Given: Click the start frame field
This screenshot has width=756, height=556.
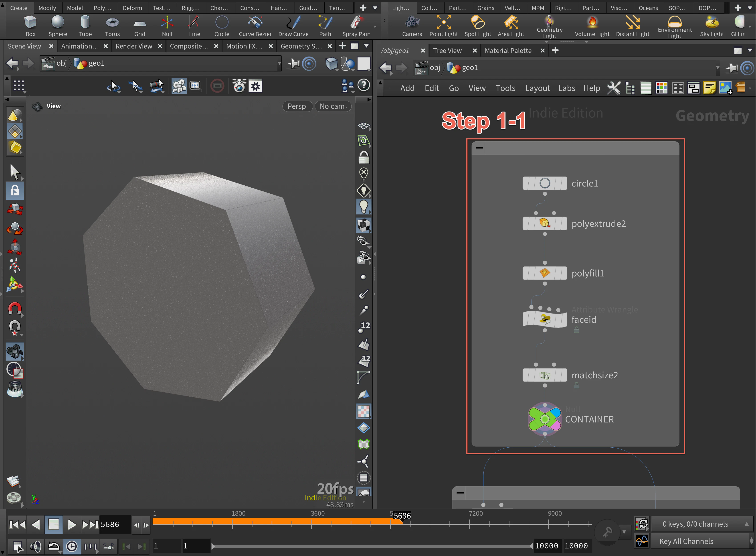Looking at the screenshot, I should (167, 546).
